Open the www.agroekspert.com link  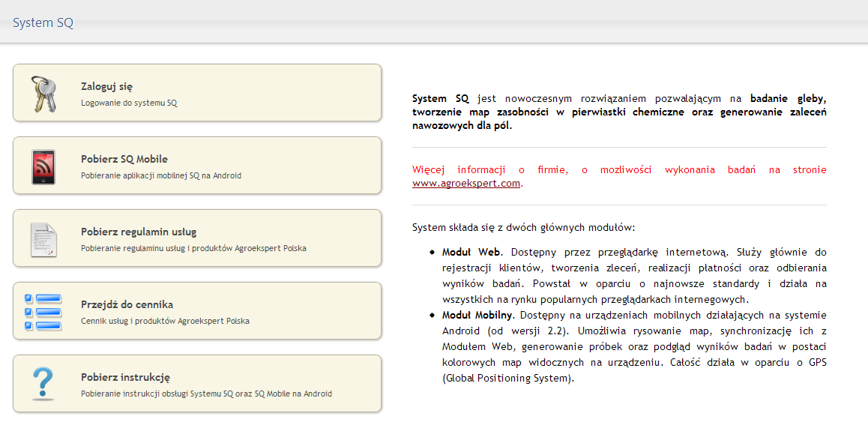465,183
